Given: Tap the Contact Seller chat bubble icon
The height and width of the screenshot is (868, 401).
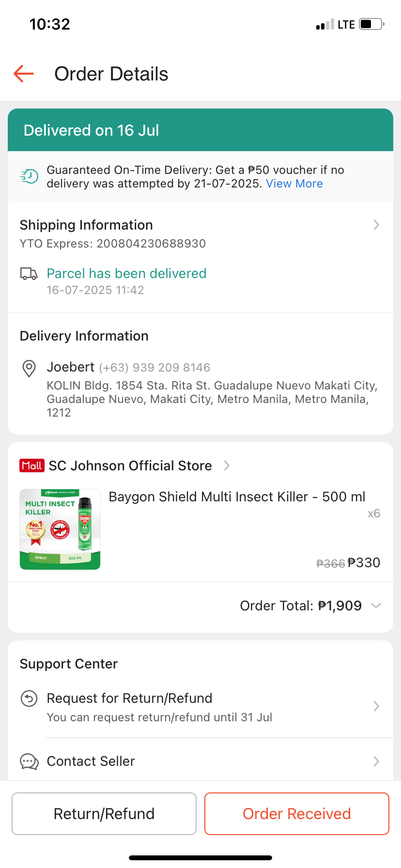Looking at the screenshot, I should pos(29,761).
